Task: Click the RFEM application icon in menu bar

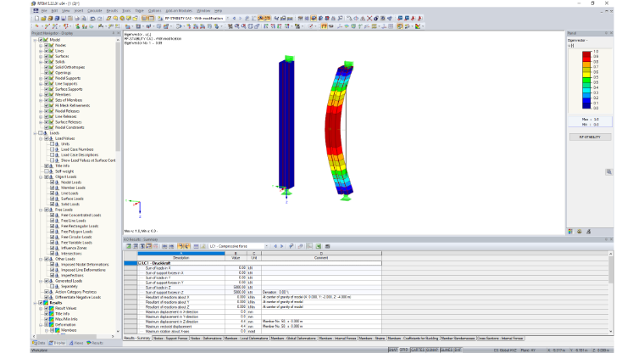Action: 36,11
